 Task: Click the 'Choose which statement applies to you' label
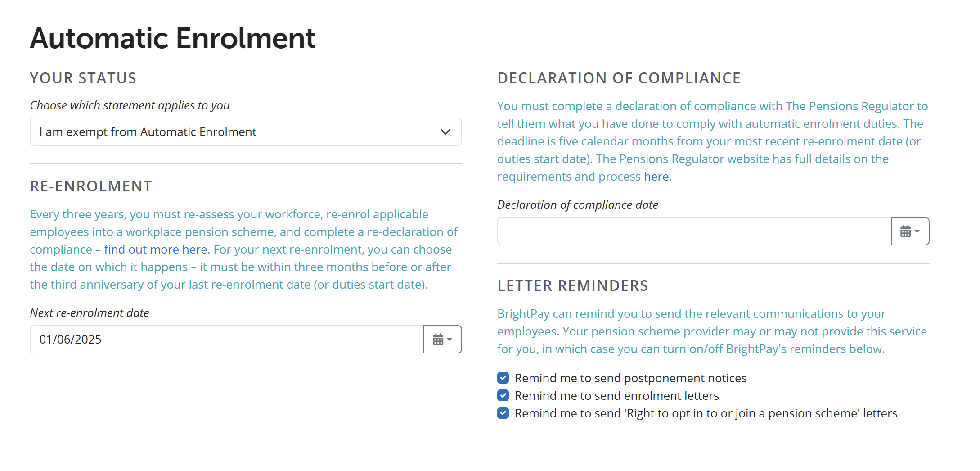coord(130,105)
